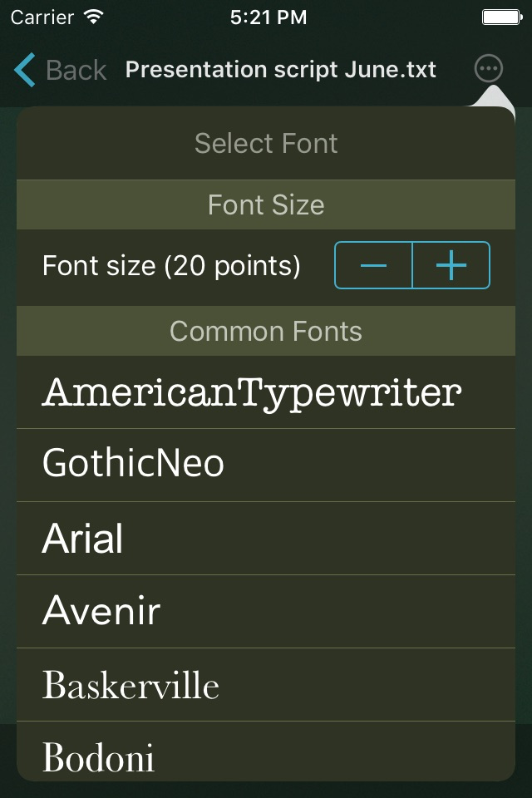Tap the battery indicator icon
The height and width of the screenshot is (798, 532).
502,17
